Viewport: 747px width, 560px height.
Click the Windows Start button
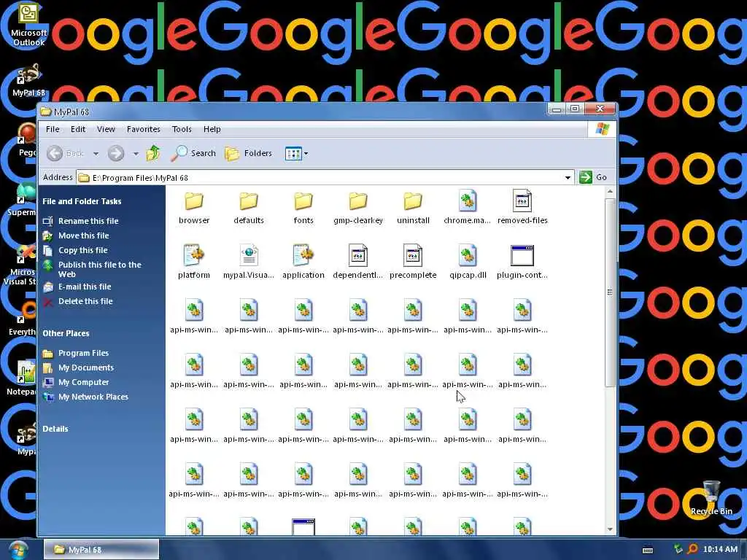pyautogui.click(x=18, y=550)
